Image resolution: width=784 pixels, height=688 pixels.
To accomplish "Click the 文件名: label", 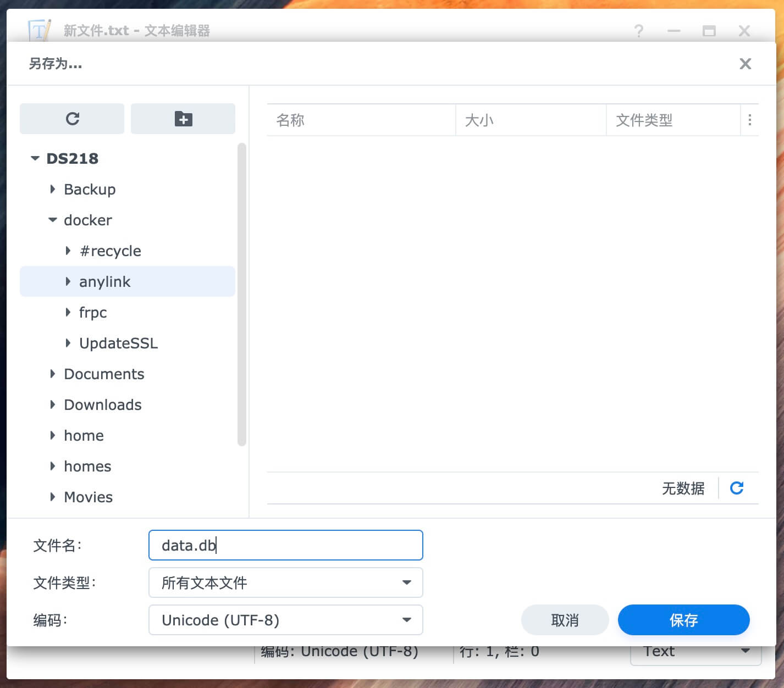I will [57, 545].
